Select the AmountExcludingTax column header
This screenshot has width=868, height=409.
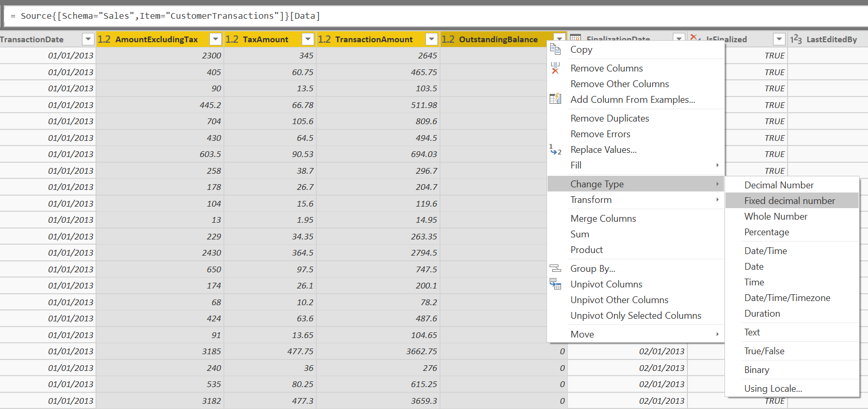point(160,39)
